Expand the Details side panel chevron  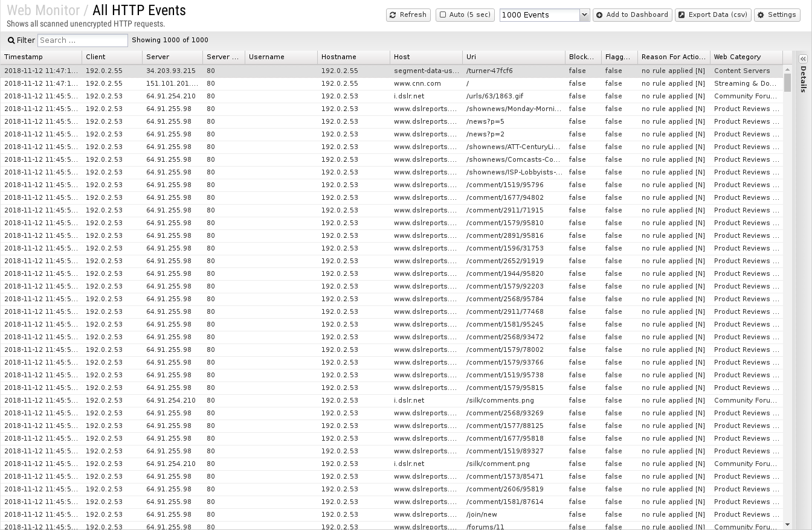[x=803, y=59]
